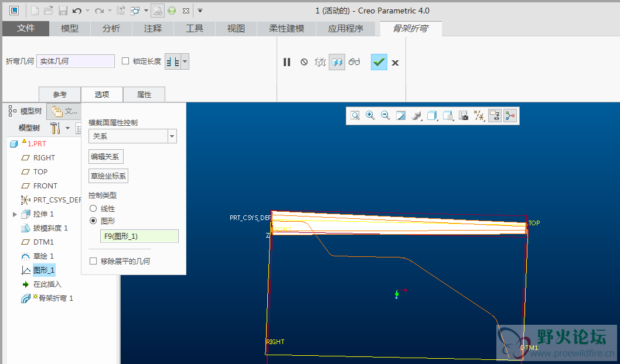
Task: Accept the feature with green checkmark
Action: 379,62
